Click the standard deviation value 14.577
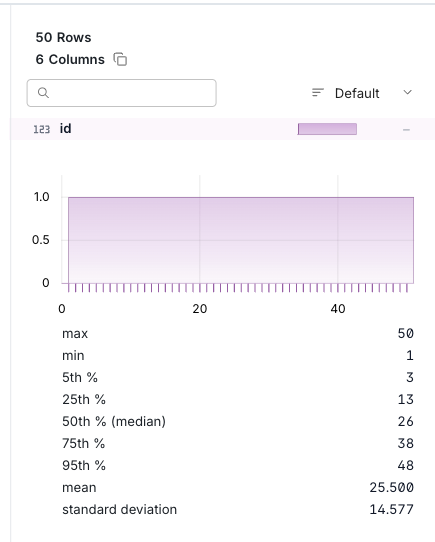This screenshot has height=542, width=435. click(x=391, y=509)
